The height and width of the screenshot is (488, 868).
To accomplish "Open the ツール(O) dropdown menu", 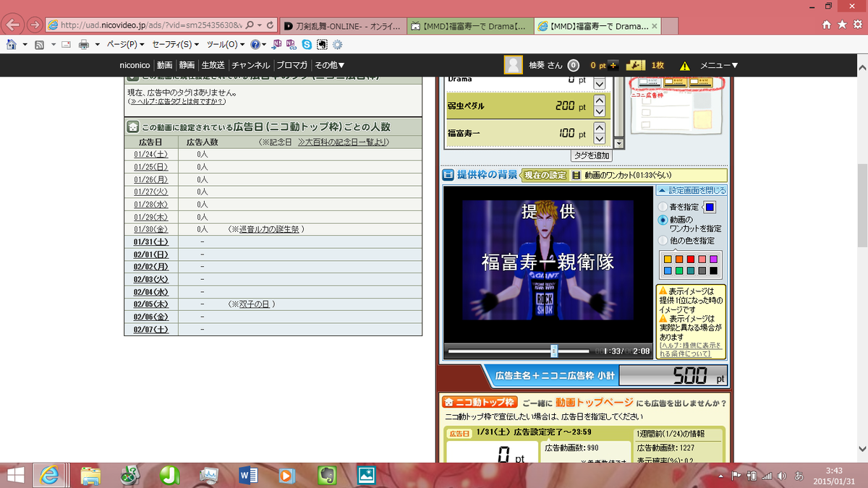I will click(x=225, y=44).
